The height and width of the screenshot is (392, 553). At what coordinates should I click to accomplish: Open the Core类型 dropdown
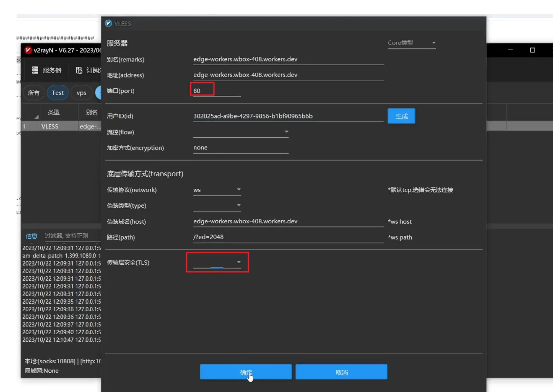[x=412, y=43]
